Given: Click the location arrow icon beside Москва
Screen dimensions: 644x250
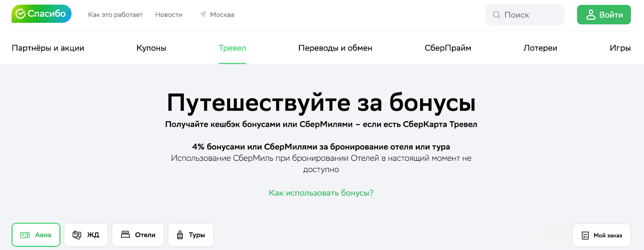Looking at the screenshot, I should [x=203, y=14].
